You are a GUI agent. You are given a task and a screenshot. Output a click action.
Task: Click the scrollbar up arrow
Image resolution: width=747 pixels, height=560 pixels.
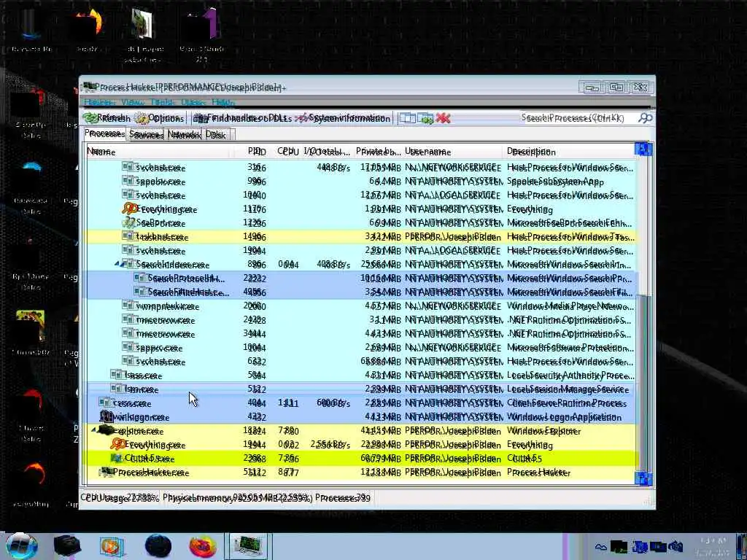(643, 149)
